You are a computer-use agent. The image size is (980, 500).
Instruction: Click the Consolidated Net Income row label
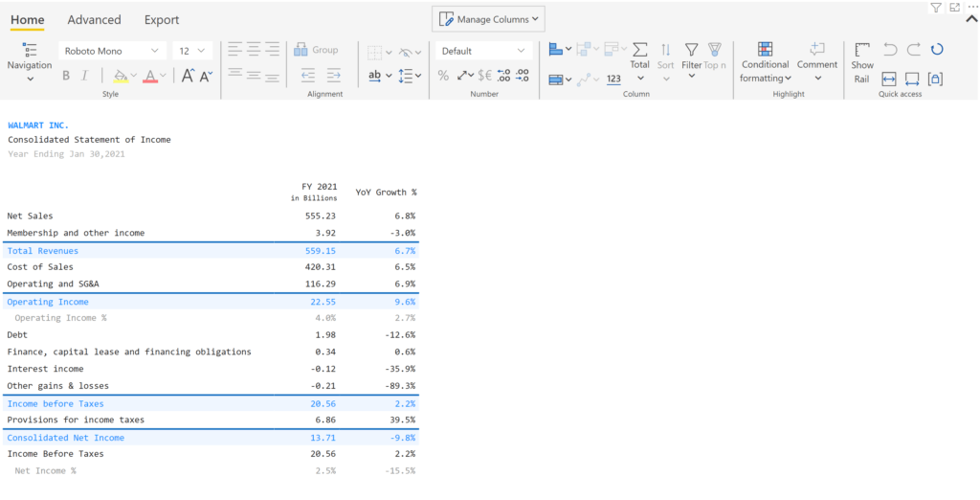click(66, 438)
